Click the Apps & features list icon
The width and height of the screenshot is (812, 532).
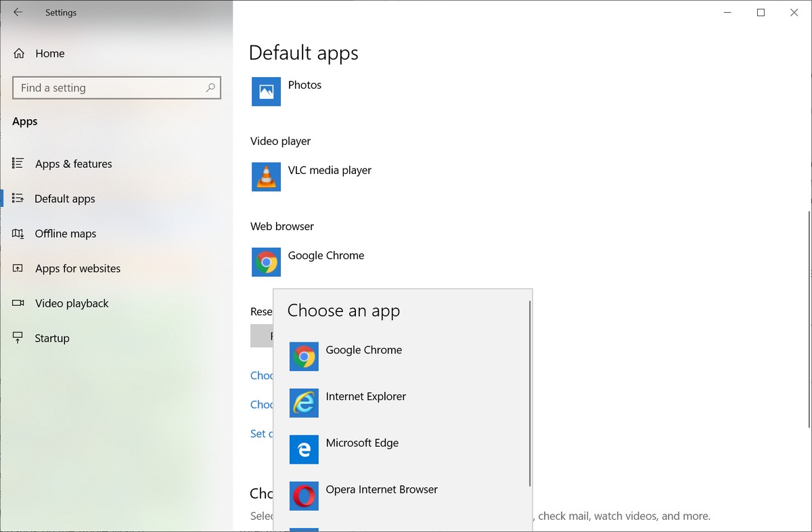click(x=18, y=163)
